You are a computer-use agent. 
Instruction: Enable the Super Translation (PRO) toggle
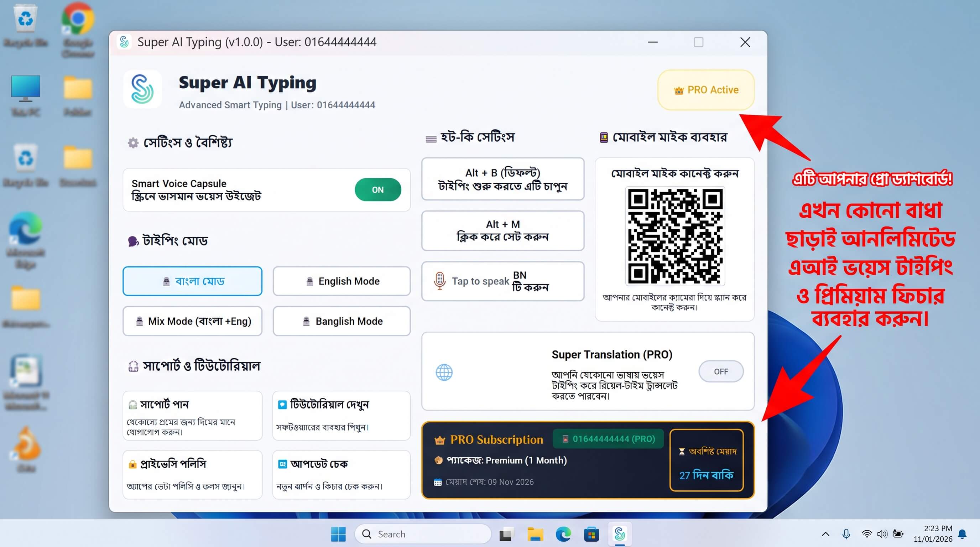pos(720,371)
